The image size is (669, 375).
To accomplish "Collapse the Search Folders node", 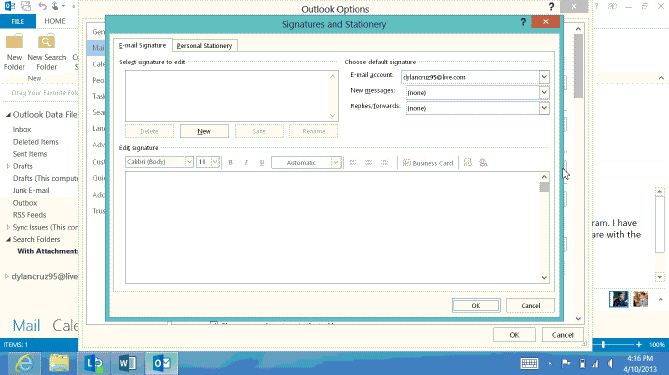I will (8, 239).
